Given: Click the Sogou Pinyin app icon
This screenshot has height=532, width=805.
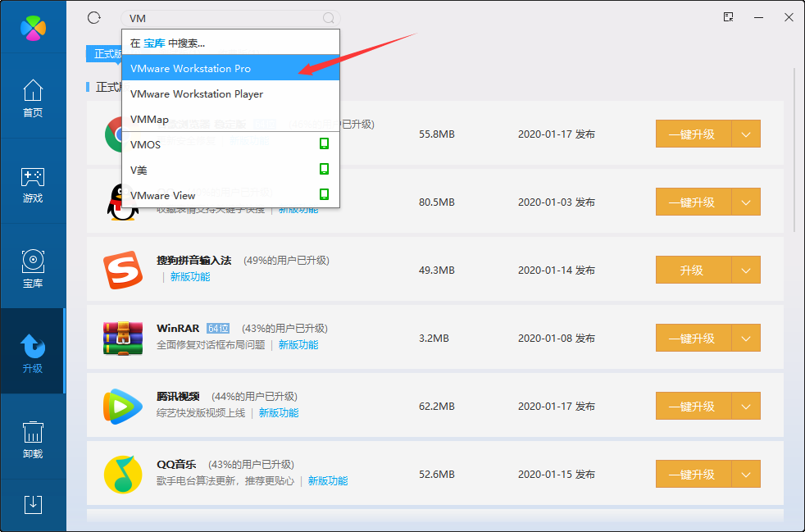Looking at the screenshot, I should click(123, 270).
